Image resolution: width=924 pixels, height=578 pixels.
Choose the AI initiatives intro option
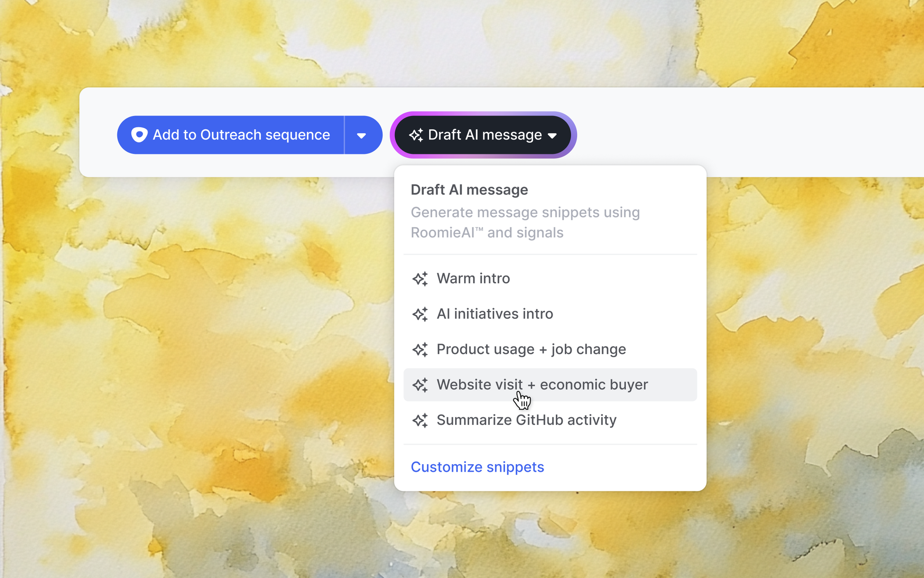pyautogui.click(x=494, y=314)
